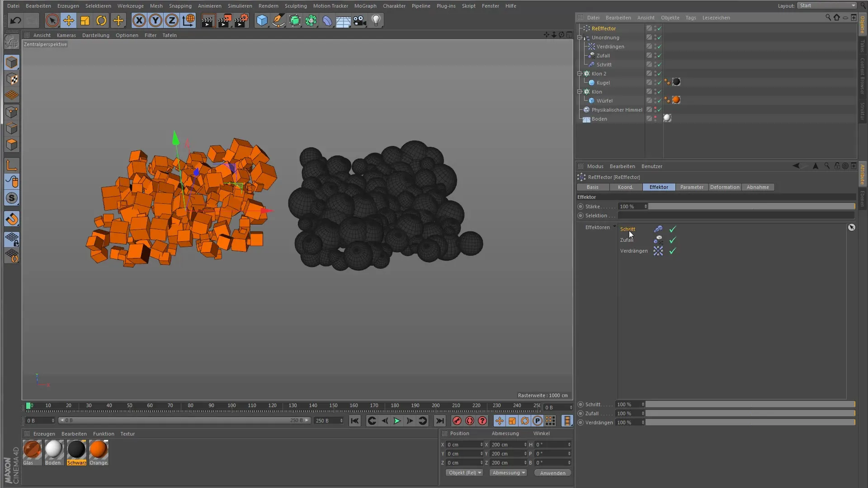
Task: Enable the axis mode L icon
Action: pos(12,165)
